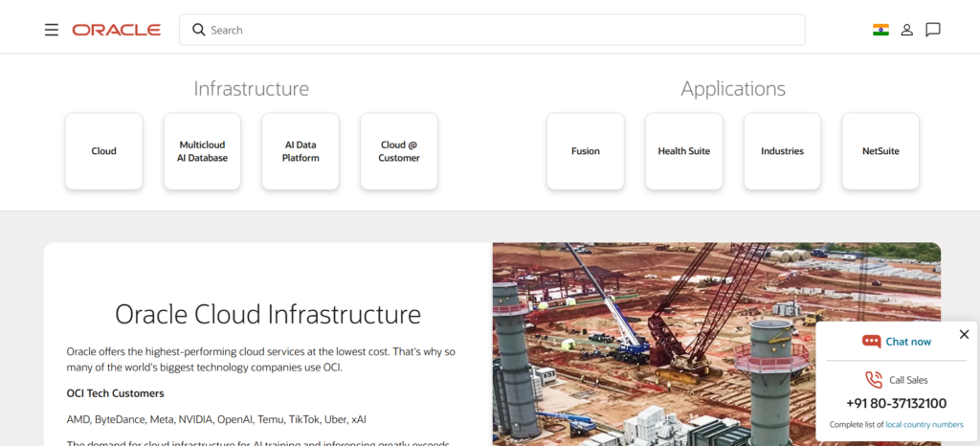The height and width of the screenshot is (446, 980).
Task: Click the Applications section heading
Action: pos(733,89)
